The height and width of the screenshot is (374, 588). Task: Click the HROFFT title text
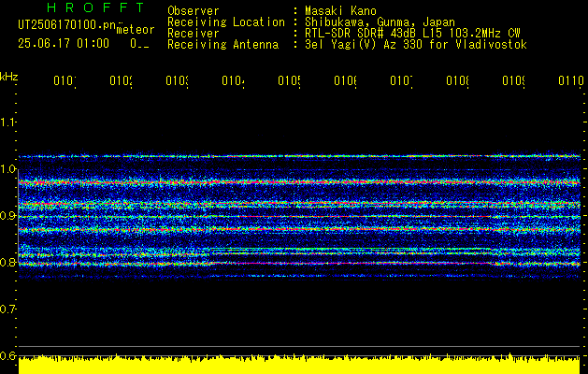(x=95, y=7)
